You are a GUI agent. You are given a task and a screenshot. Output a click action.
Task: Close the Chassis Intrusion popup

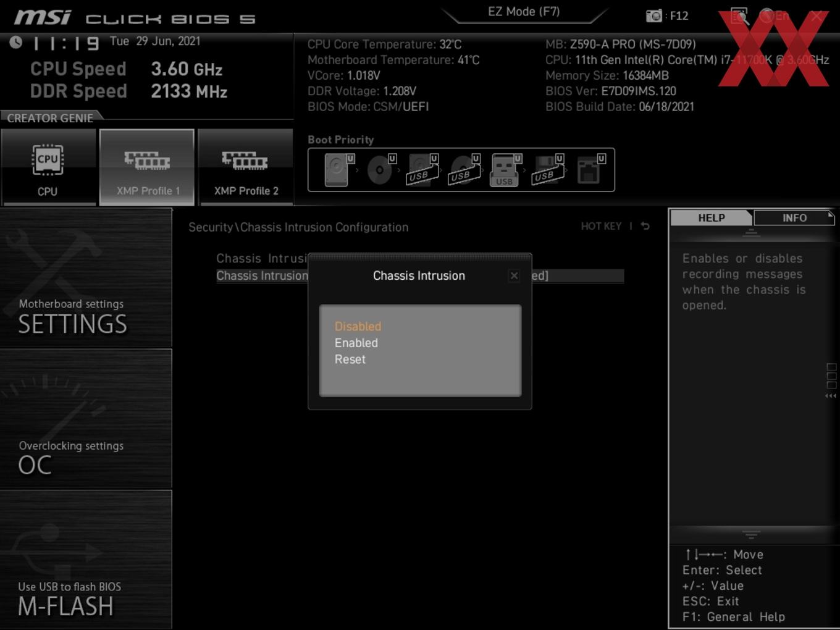click(x=514, y=276)
